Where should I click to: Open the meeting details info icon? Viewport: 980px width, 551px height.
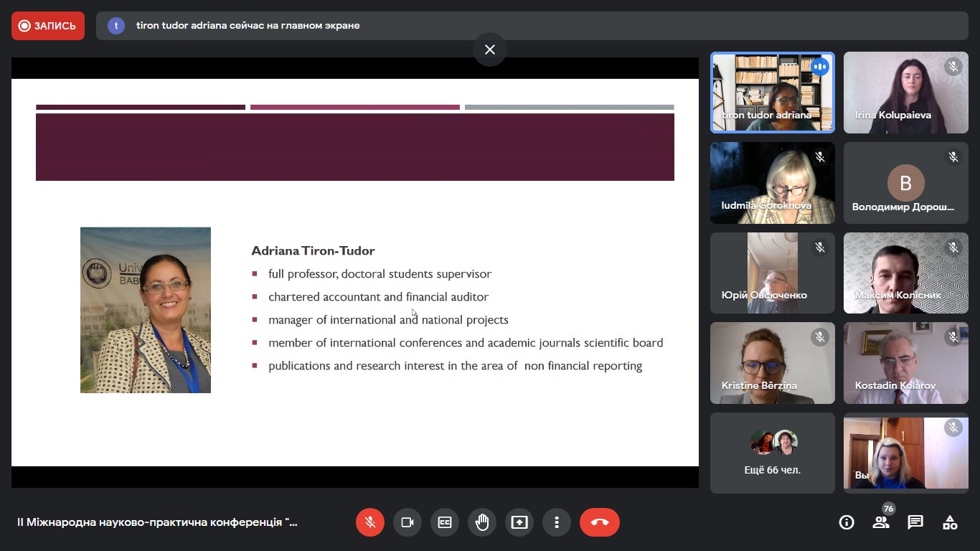click(847, 522)
